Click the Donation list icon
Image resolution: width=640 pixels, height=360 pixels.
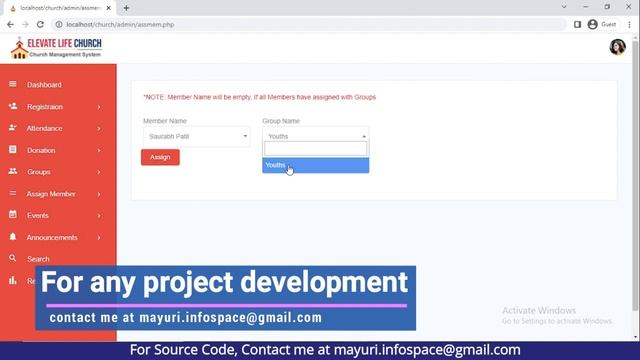[13, 149]
